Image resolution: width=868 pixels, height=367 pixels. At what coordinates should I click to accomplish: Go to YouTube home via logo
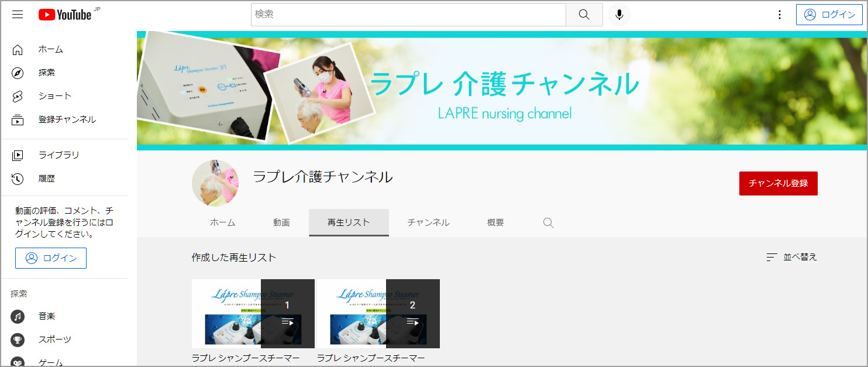[x=65, y=15]
